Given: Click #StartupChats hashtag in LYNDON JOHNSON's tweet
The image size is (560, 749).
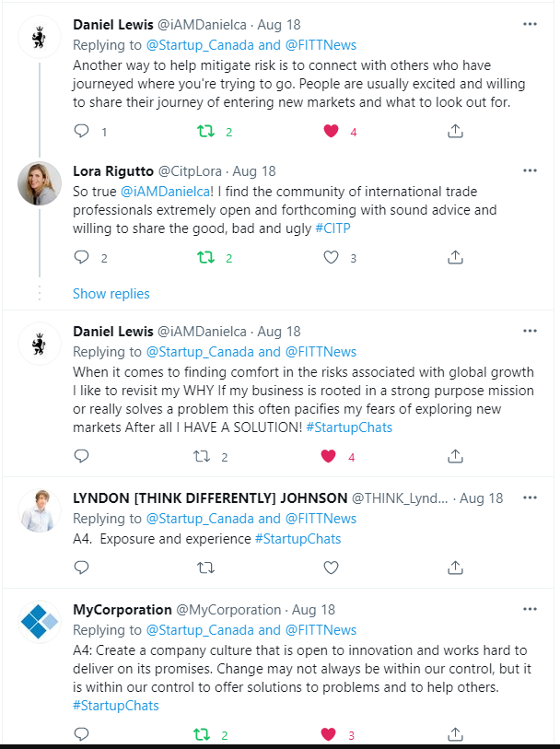Looking at the screenshot, I should 297,539.
